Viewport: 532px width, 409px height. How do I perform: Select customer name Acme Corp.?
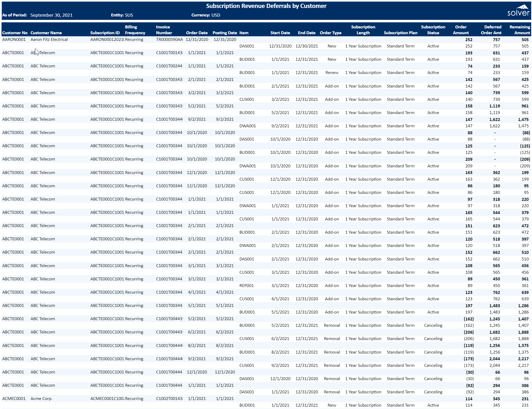pos(41,399)
